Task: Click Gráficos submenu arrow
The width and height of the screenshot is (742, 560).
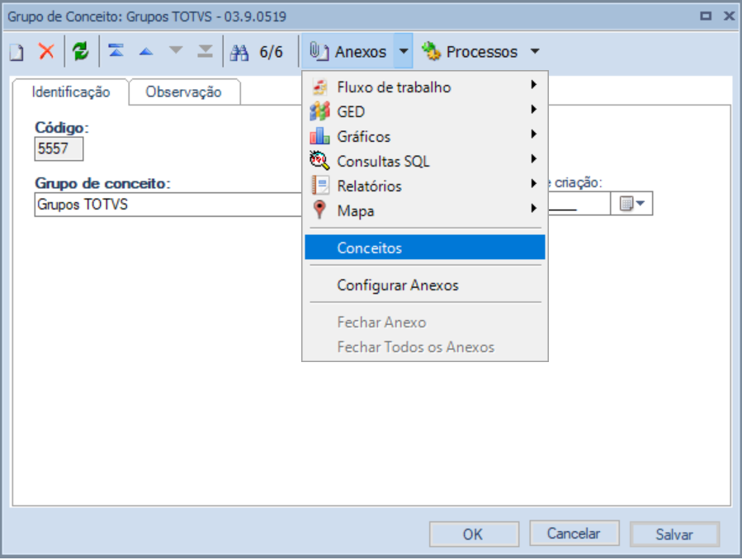Action: (534, 134)
